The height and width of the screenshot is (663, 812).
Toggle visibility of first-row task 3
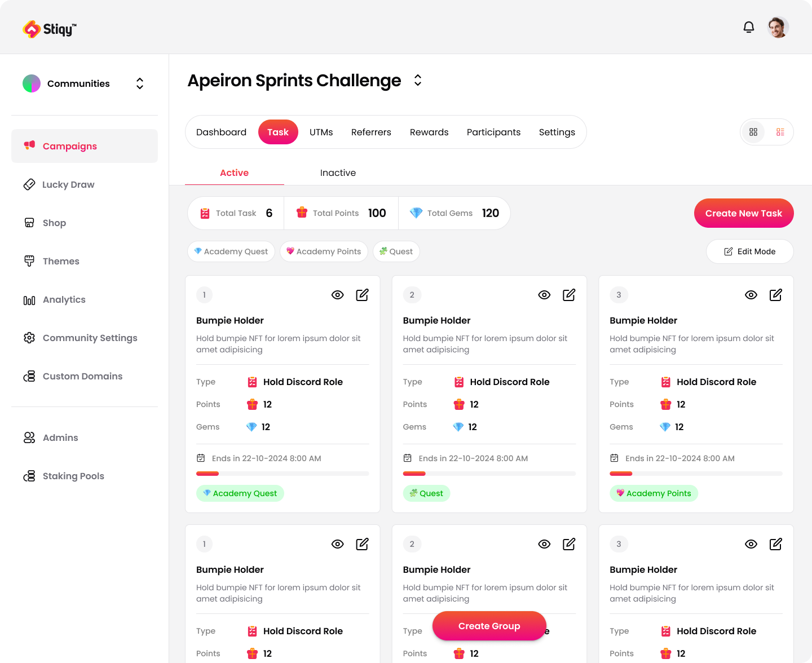751,295
